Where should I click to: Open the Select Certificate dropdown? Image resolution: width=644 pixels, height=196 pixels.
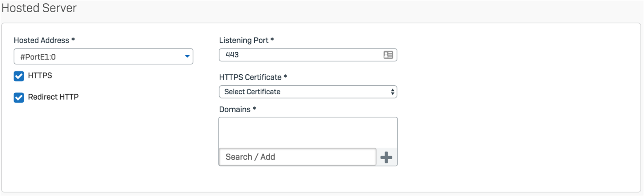click(x=302, y=92)
